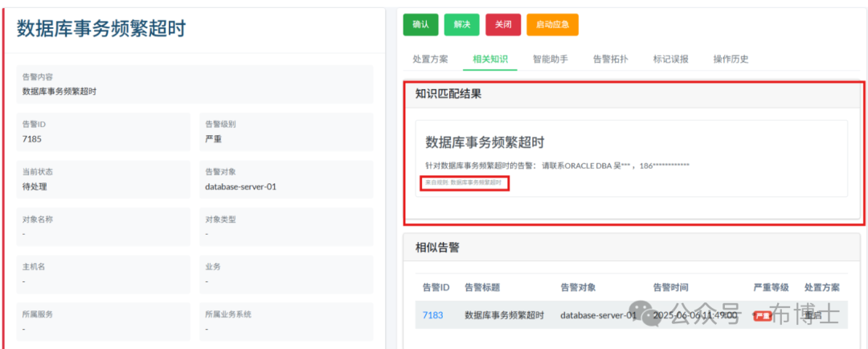Open the 智能助手 tab
Image resolution: width=868 pixels, height=349 pixels.
(x=551, y=60)
